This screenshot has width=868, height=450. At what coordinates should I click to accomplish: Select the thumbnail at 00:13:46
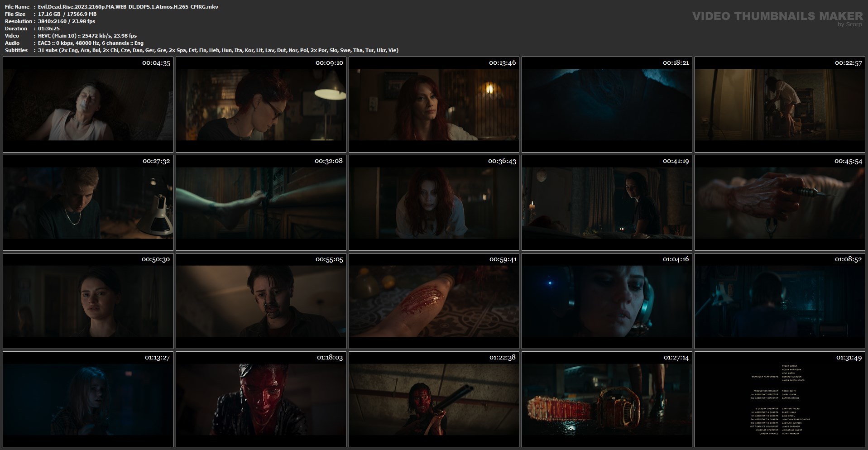434,105
